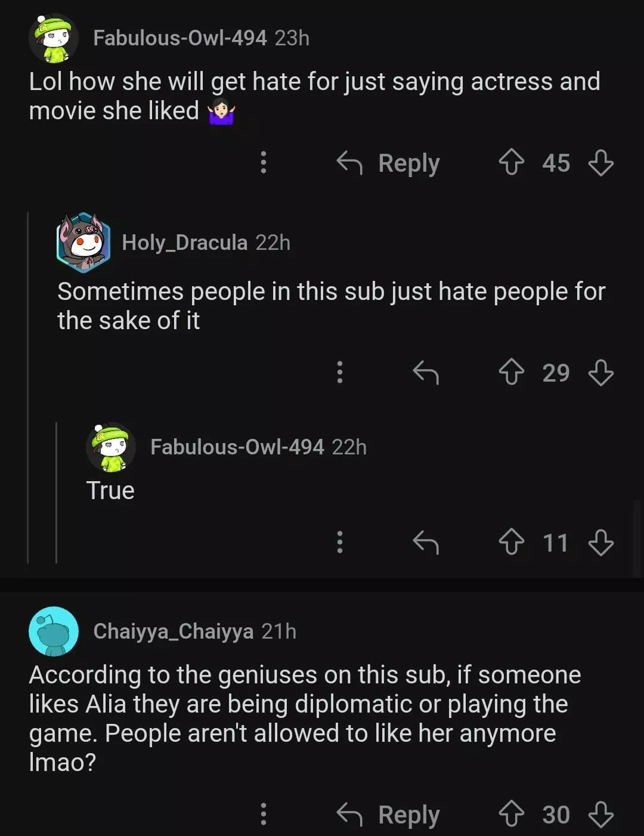
Task: Click reply arrow on Holy_Dracula's comment
Action: pos(426,373)
